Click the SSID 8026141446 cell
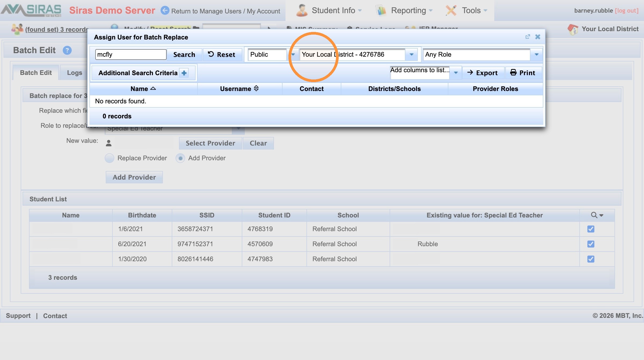Screen dimensions: 644x360 (207, 259)
